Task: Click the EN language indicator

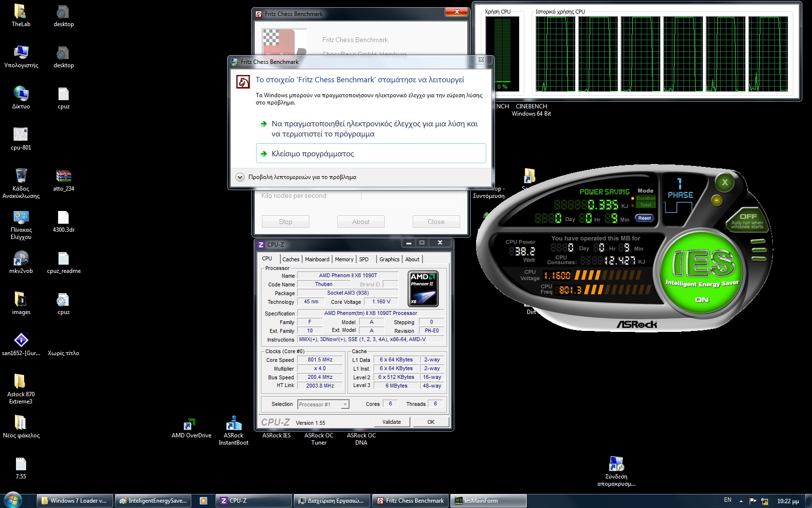Action: [727, 500]
